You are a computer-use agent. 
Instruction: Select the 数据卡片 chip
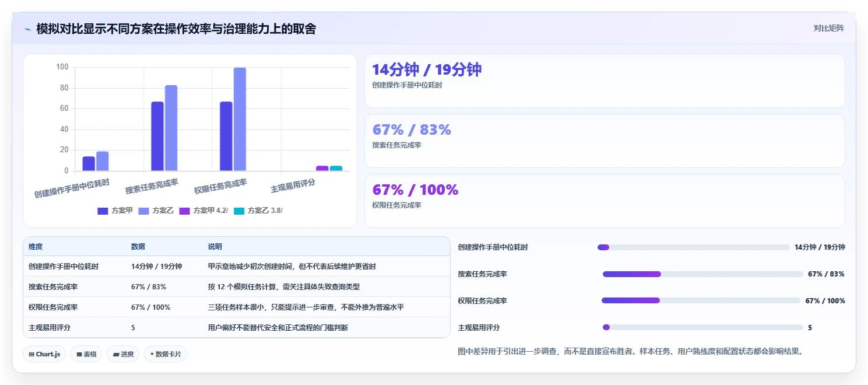coord(166,354)
